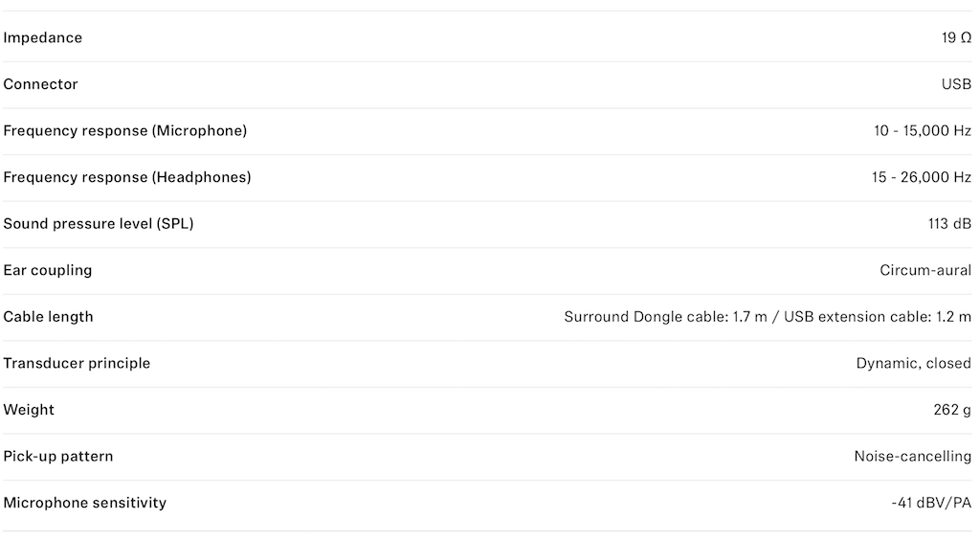Select the -41 dBV/PA sensitivity value
This screenshot has height=542, width=980.
(930, 503)
